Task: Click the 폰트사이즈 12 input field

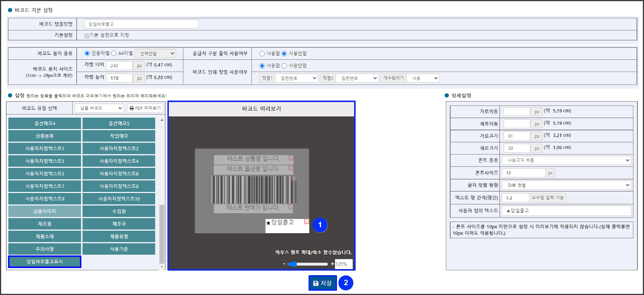Action: coord(524,173)
